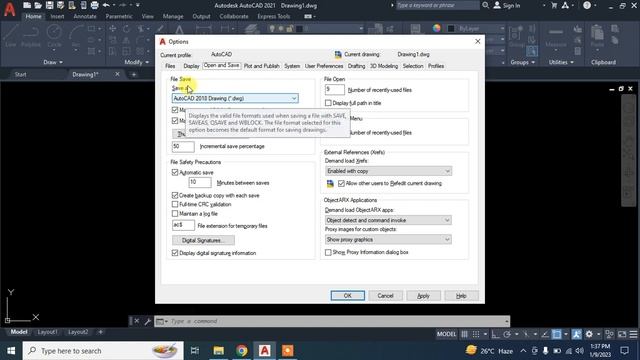Image resolution: width=640 pixels, height=360 pixels.
Task: Toggle Create backup copy with each save
Action: tap(175, 196)
